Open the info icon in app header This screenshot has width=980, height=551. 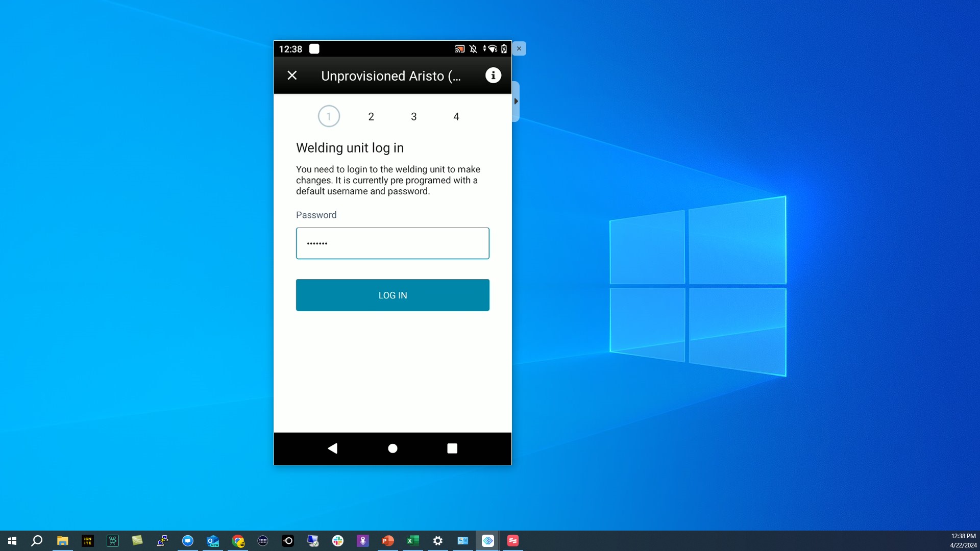493,76
